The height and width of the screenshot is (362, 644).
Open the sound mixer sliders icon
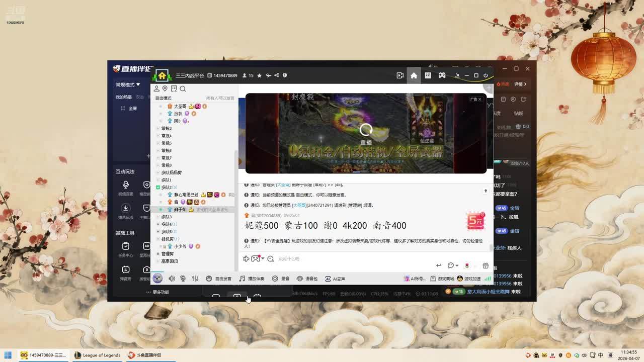coord(195,279)
